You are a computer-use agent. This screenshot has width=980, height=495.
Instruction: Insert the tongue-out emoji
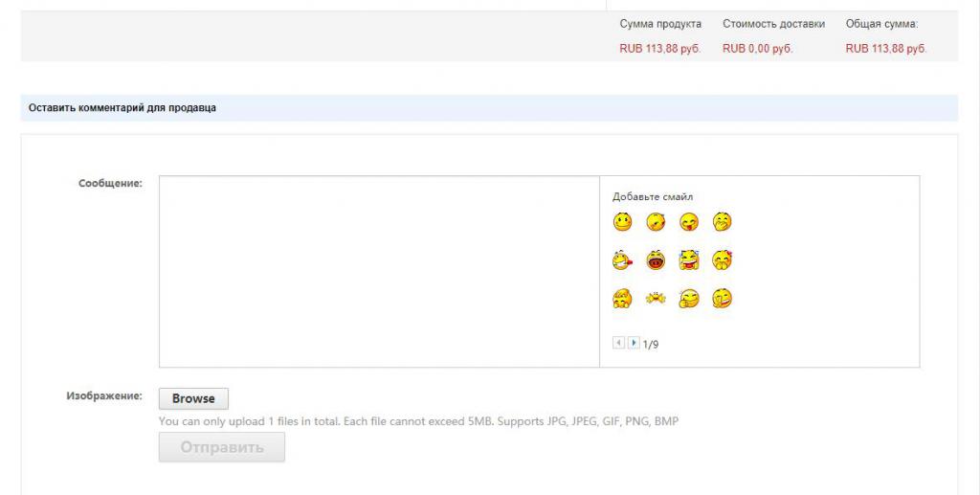pyautogui.click(x=689, y=222)
